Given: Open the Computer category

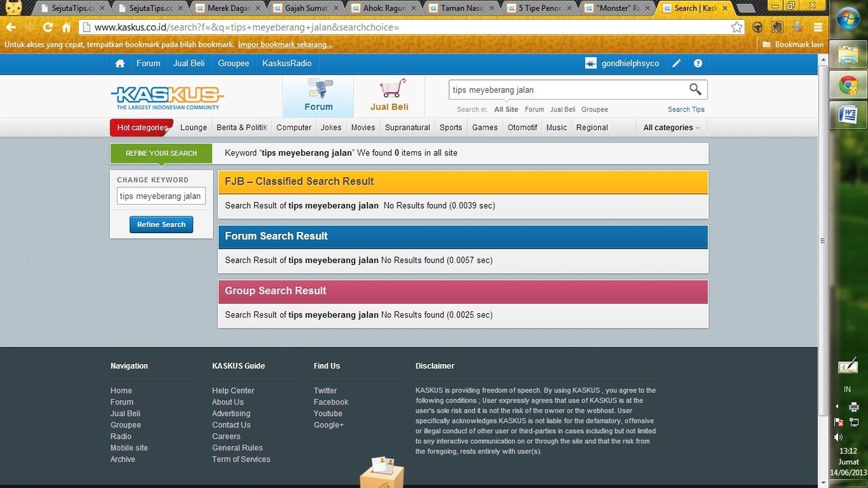Looking at the screenshot, I should click(x=294, y=127).
